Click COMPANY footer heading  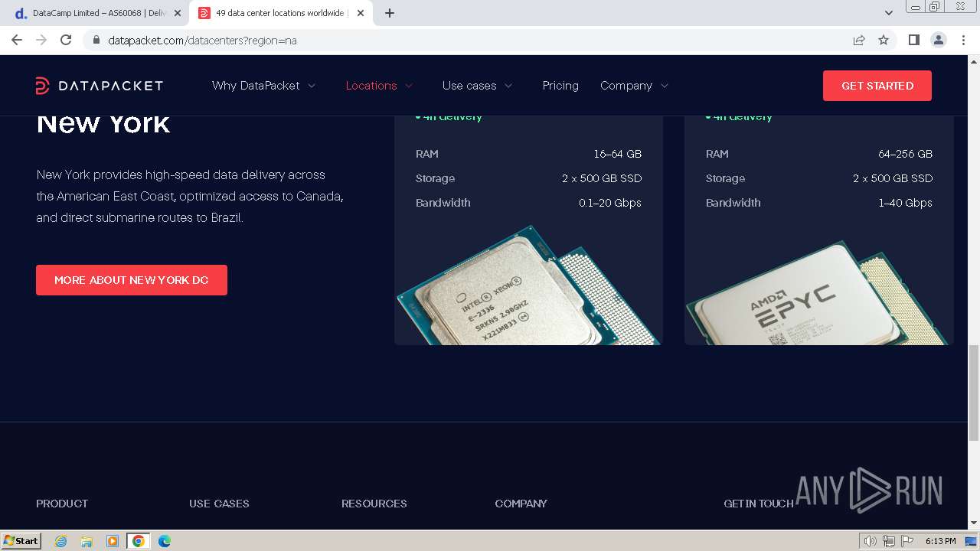point(521,504)
